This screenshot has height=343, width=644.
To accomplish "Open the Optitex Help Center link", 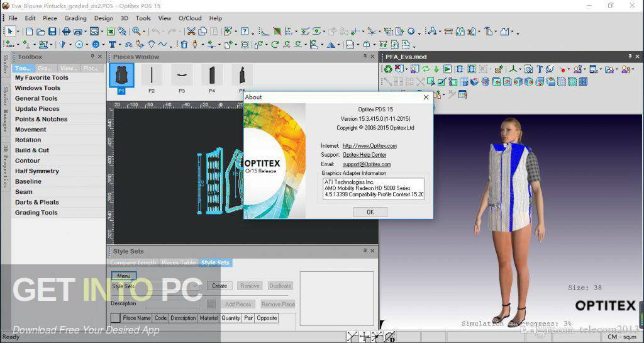I will pos(364,155).
